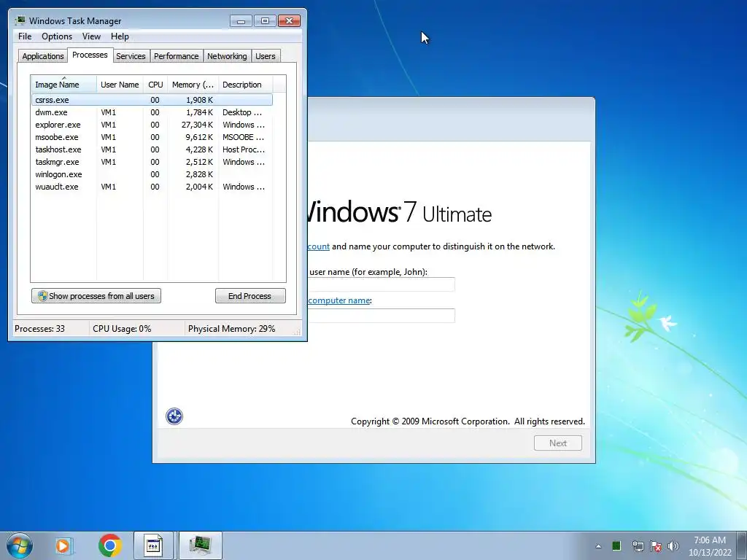This screenshot has height=560, width=747.
Task: Sort by Image Name column header
Action: [x=64, y=85]
